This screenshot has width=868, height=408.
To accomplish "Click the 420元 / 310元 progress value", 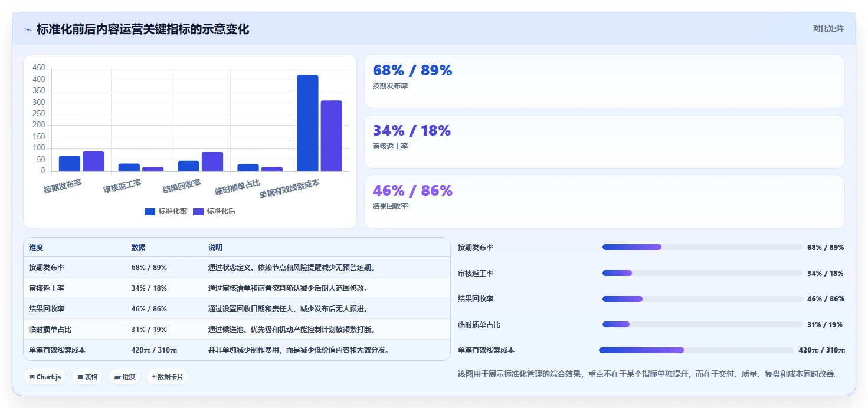I will [x=821, y=350].
